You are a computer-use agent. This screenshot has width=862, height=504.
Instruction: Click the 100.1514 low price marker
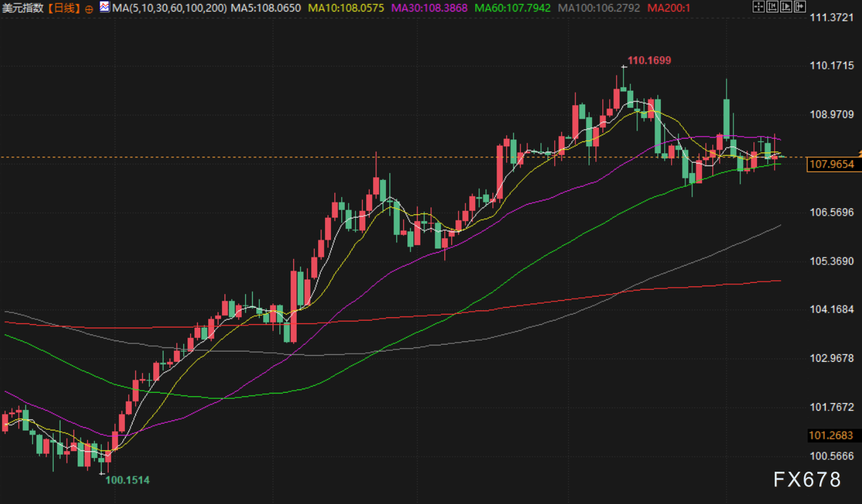point(127,481)
